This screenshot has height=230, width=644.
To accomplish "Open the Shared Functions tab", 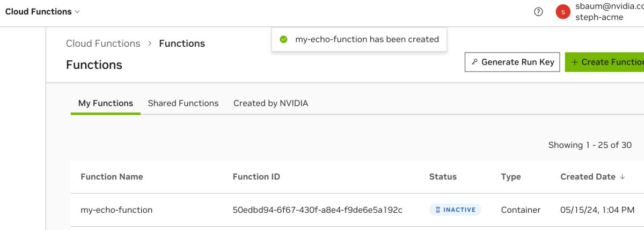I will [x=183, y=103].
